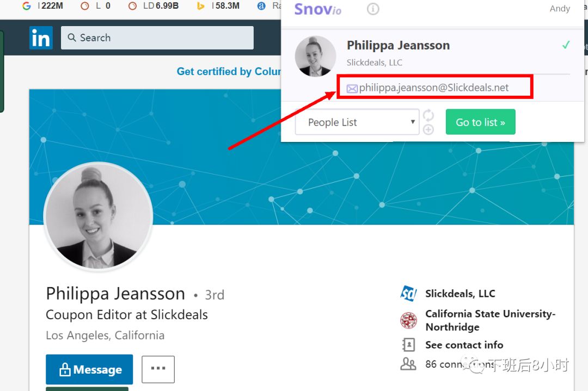
Task: Click the green checkmark next to Philippa Jeansson
Action: (x=566, y=45)
